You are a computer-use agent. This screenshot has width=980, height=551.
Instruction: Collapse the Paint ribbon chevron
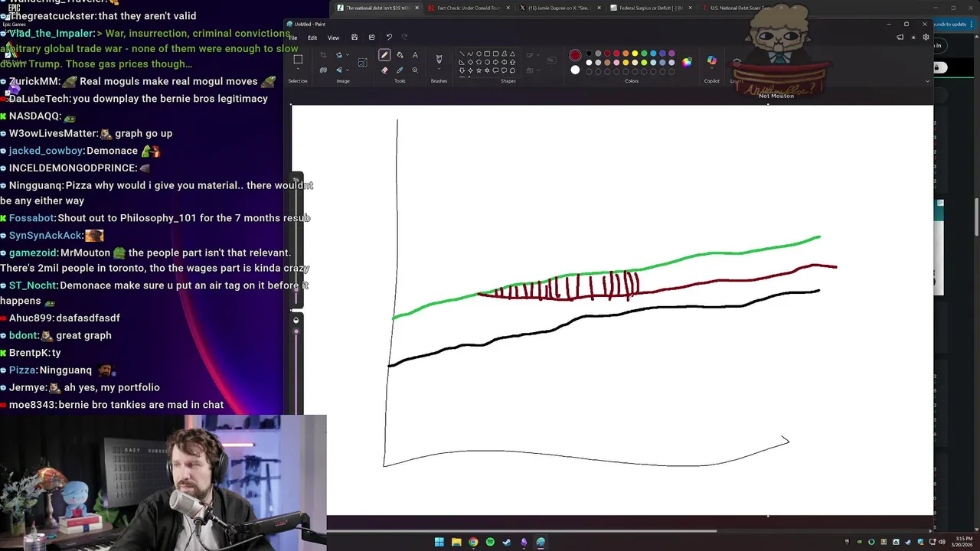click(927, 81)
